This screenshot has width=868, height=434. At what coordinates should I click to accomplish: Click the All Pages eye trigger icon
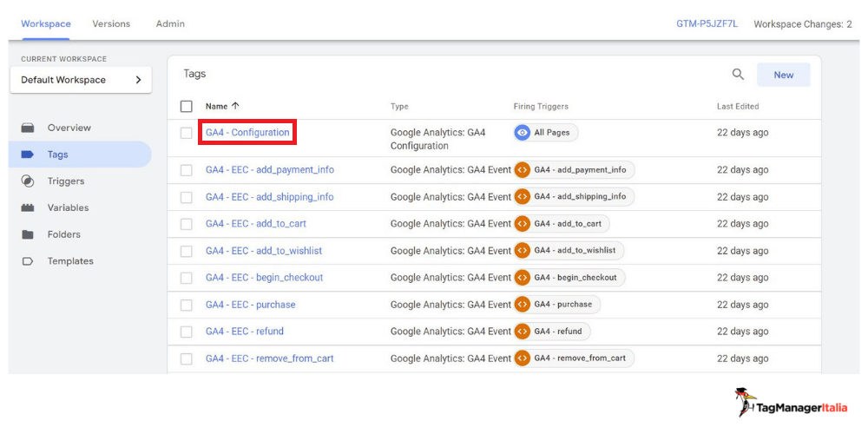tap(522, 133)
